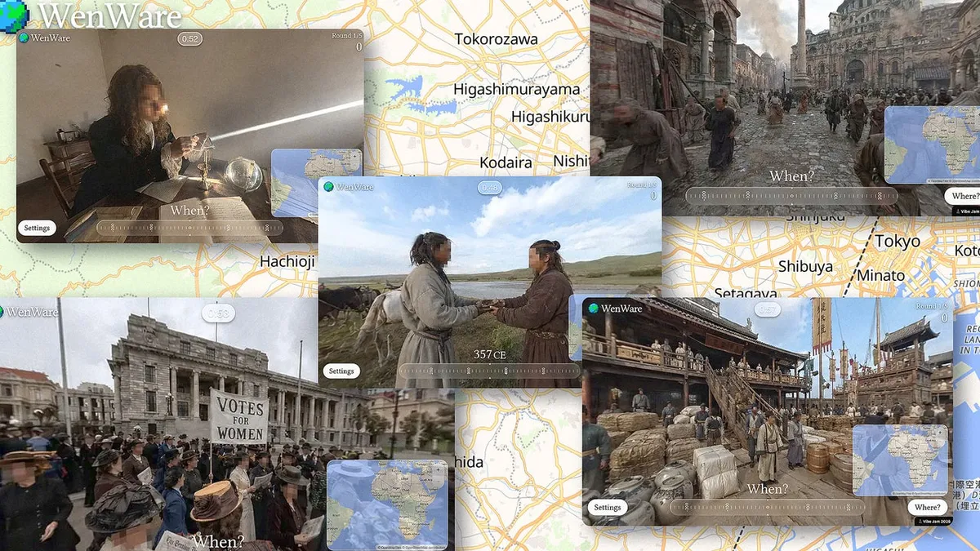The image size is (980, 551).
Task: Click the Vibe Jam badge in cathedral street card
Action: [x=967, y=211]
